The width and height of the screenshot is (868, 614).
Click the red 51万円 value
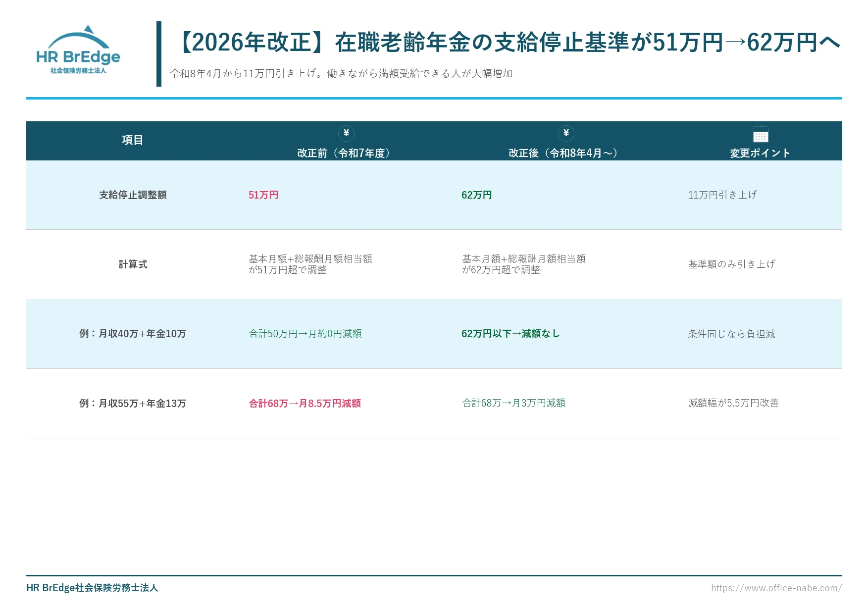[x=263, y=195]
